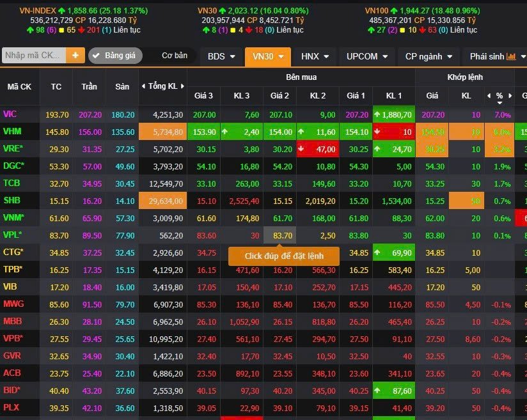
Task: Expand the CP ngành dropdown
Action: [429, 57]
